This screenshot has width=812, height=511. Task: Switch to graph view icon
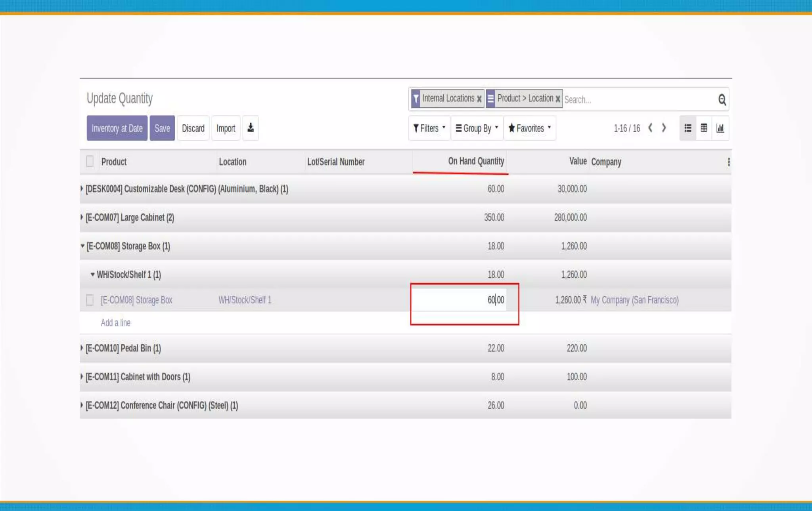point(720,128)
